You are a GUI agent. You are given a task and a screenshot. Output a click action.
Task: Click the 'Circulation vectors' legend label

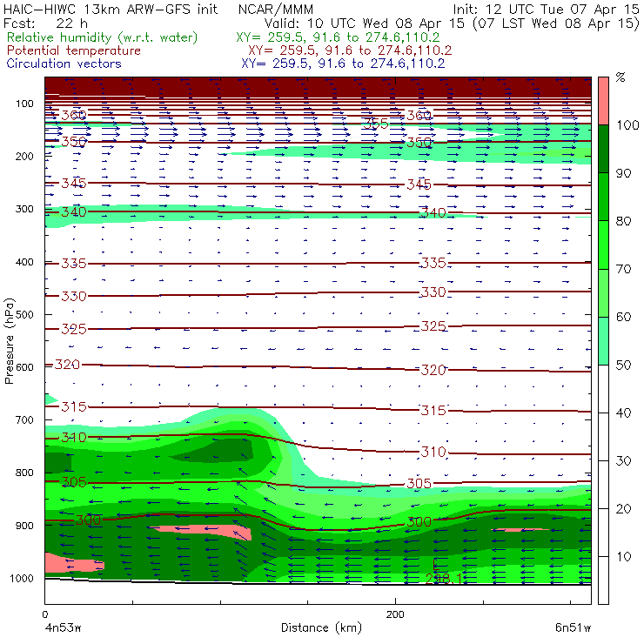click(x=64, y=64)
